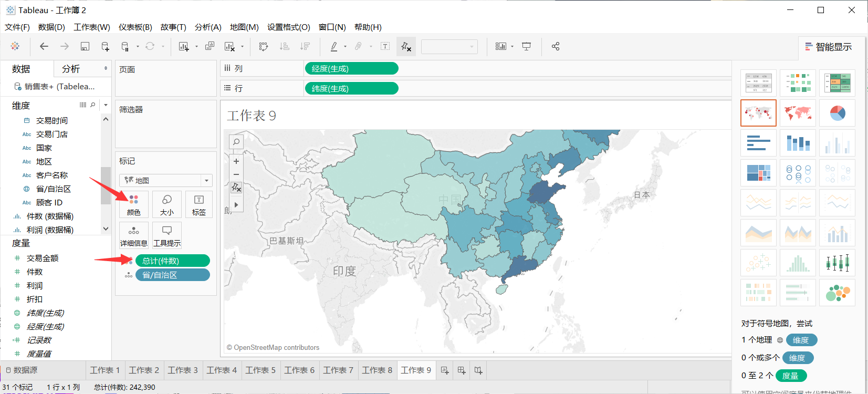Click the presentation mode toolbar icon
868x394 pixels.
pos(526,47)
